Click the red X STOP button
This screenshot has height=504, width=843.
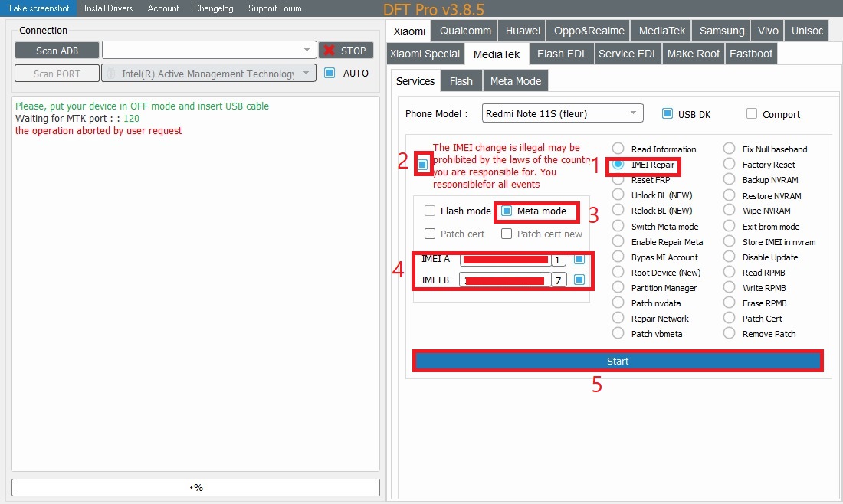[346, 51]
